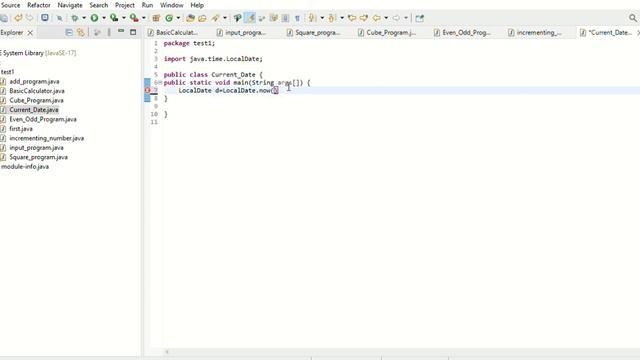The height and width of the screenshot is (360, 640).
Task: Toggle Show Whitespace Characters pilcrow icon
Action: pyautogui.click(x=297, y=18)
